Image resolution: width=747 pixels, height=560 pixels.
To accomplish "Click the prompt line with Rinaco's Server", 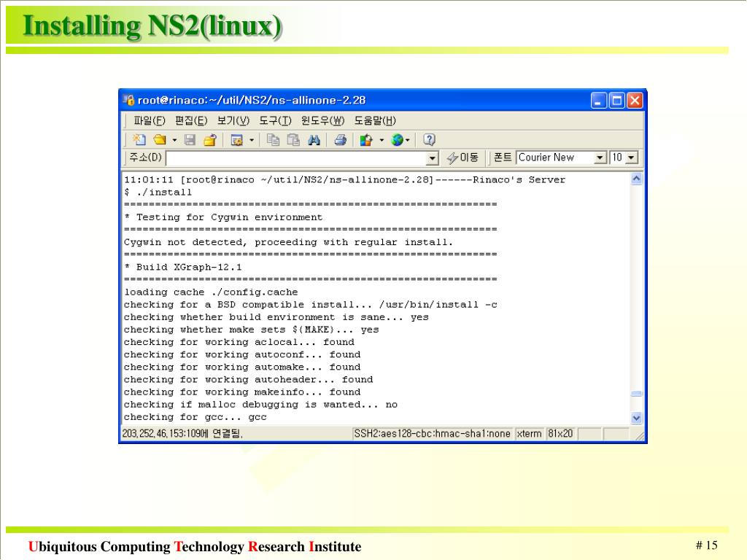I will pos(344,180).
